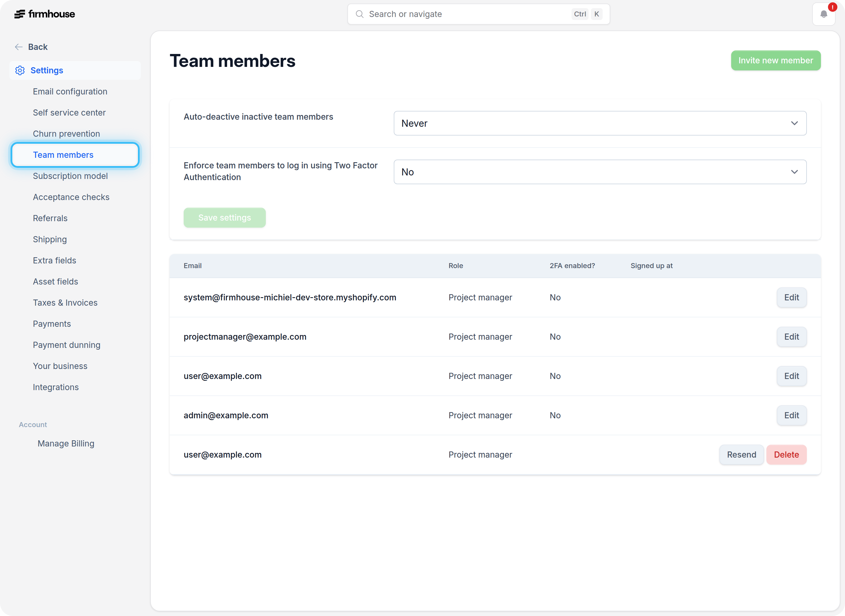This screenshot has width=845, height=616.
Task: Click the Settings sidebar heading
Action: tap(47, 70)
